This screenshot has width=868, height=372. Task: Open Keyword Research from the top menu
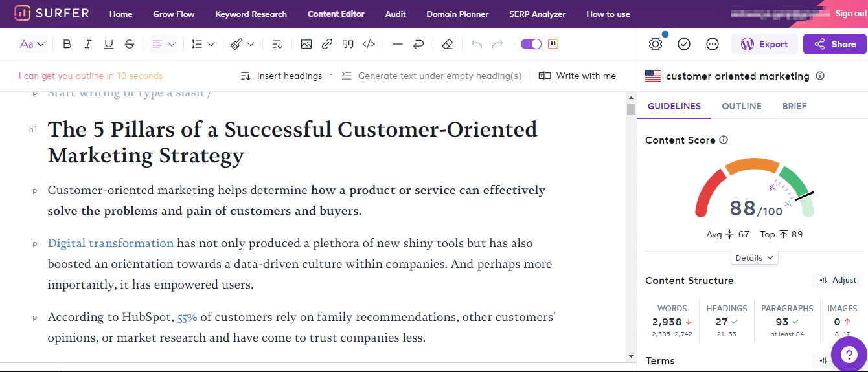(251, 14)
